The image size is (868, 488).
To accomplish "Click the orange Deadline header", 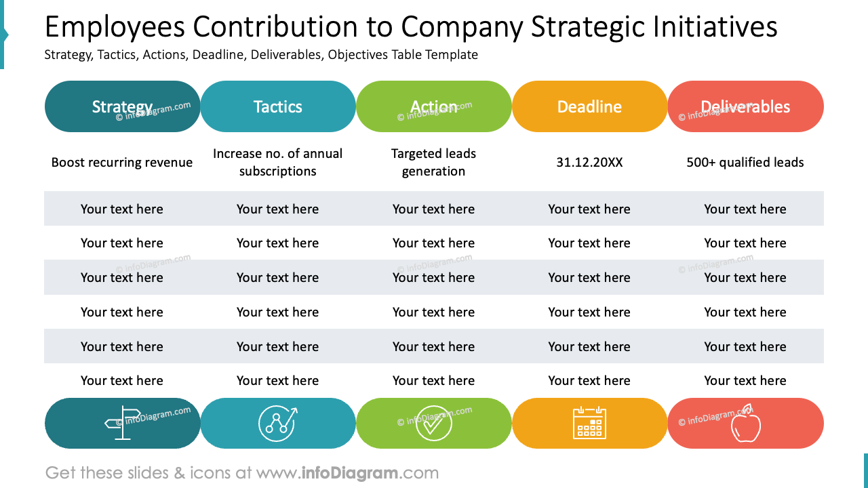I will coord(590,106).
